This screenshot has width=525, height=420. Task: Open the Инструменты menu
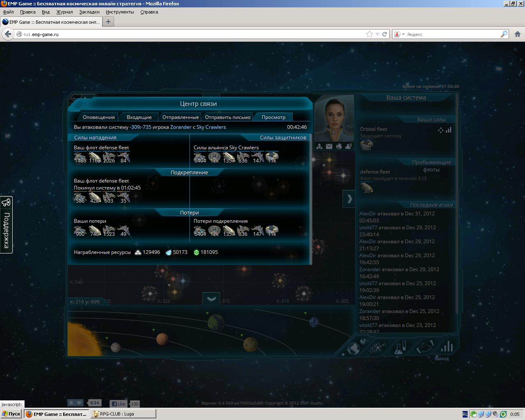click(120, 12)
